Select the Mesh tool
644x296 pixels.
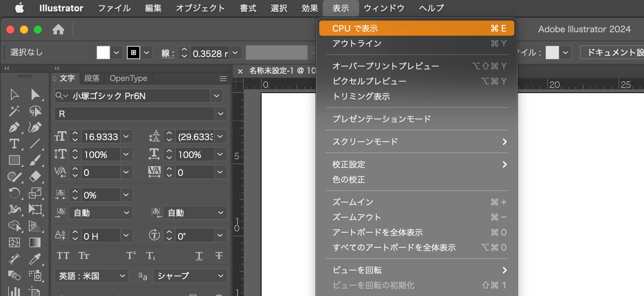(14, 242)
